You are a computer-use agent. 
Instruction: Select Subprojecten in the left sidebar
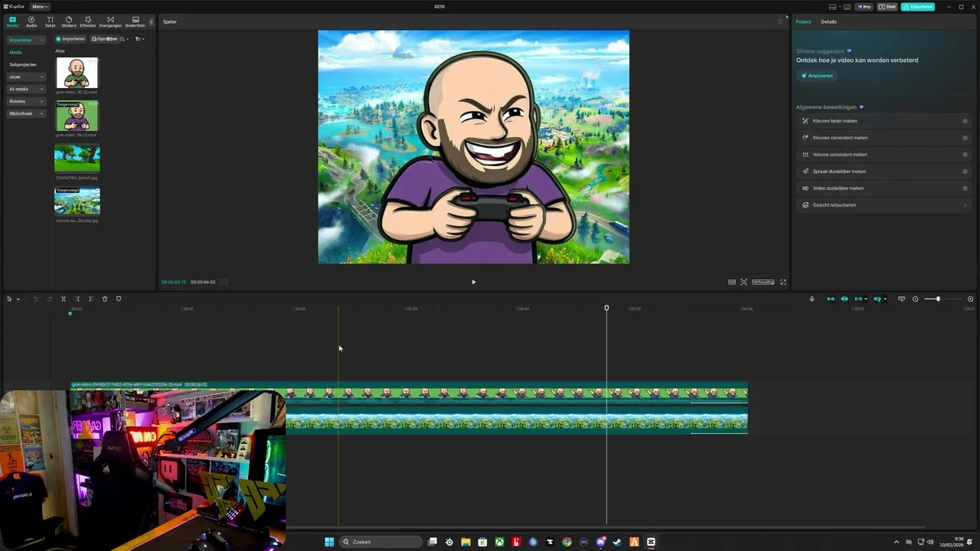[23, 64]
